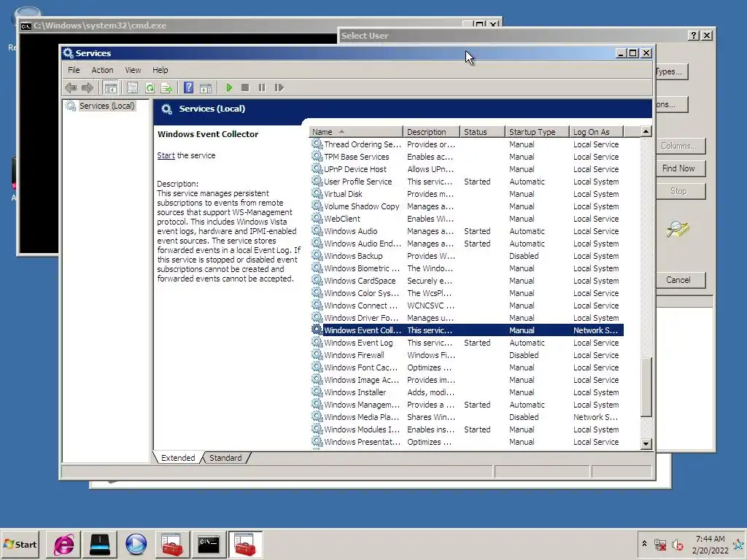747x560 pixels.
Task: Sort by the Status column header
Action: pos(482,132)
